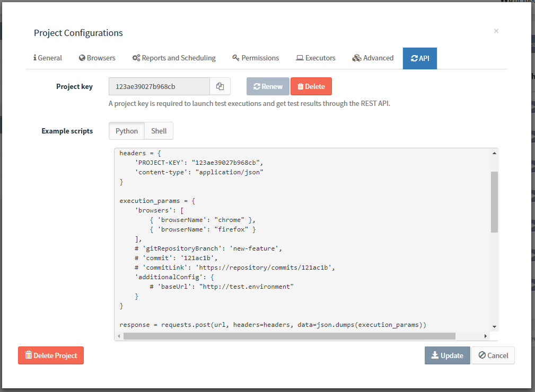Switch to the Browsers tab
Viewport: 535px width, 392px height.
(x=97, y=58)
